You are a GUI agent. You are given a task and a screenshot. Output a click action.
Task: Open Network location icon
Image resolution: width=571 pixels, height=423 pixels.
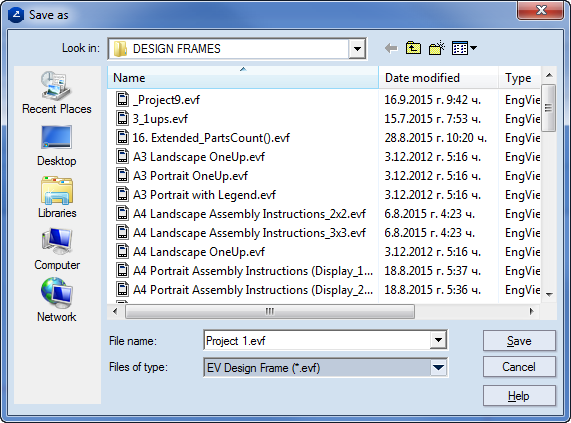tap(56, 300)
